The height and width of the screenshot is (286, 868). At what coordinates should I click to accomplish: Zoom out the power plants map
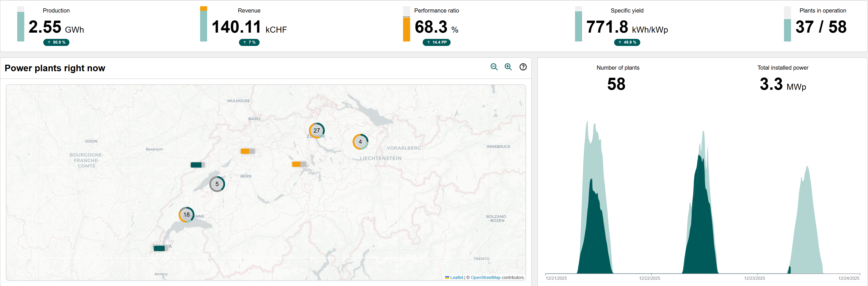coord(494,67)
